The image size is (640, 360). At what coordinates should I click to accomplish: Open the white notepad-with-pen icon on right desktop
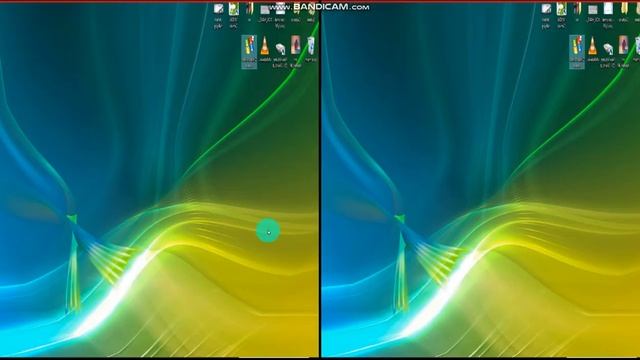click(x=546, y=9)
